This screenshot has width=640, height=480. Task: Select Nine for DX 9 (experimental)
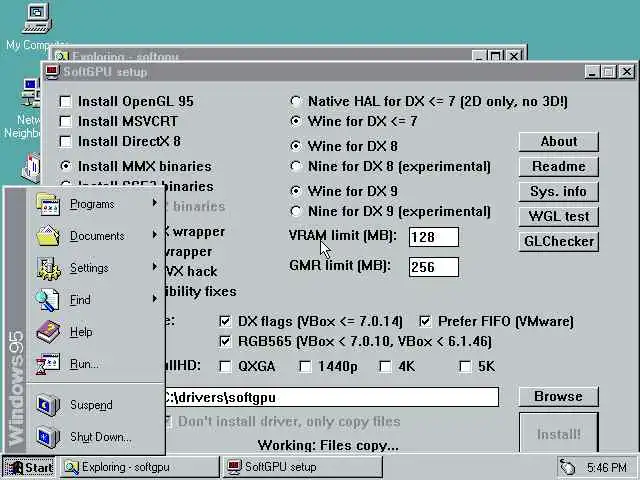coord(296,211)
